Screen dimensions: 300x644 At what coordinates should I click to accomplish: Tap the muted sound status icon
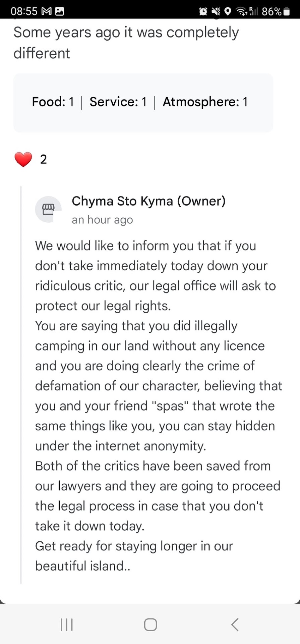pos(216,12)
